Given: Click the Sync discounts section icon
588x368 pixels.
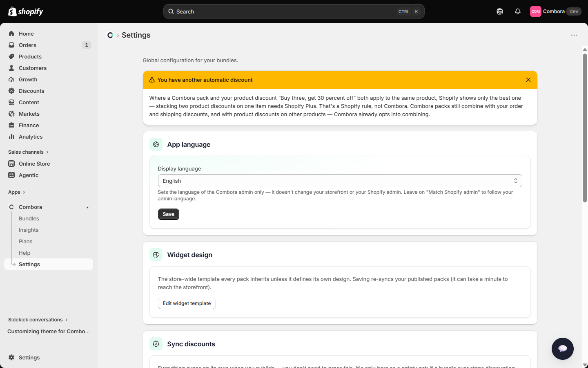Looking at the screenshot, I should coord(156,344).
